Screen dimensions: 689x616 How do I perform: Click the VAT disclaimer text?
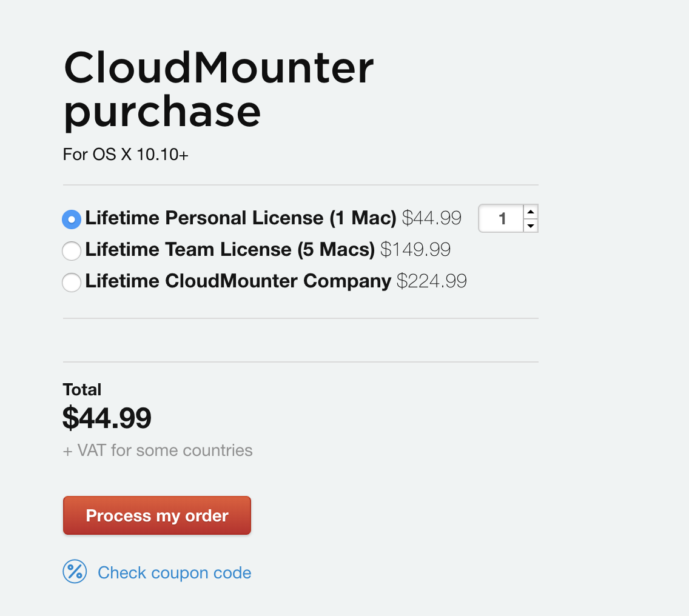point(157,450)
